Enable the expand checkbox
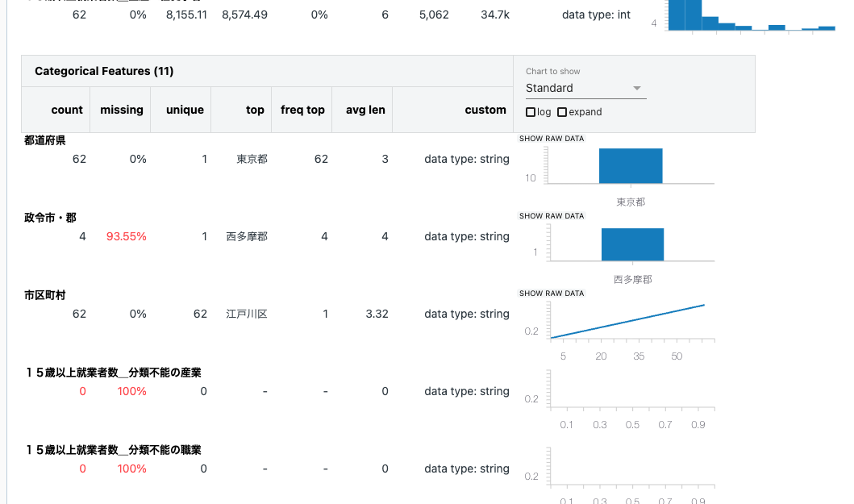 (x=562, y=112)
